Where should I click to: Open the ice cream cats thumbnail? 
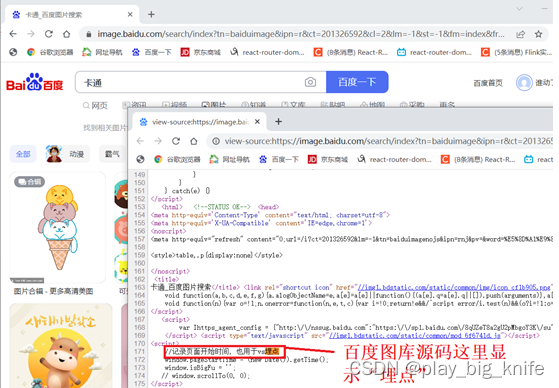[58, 227]
